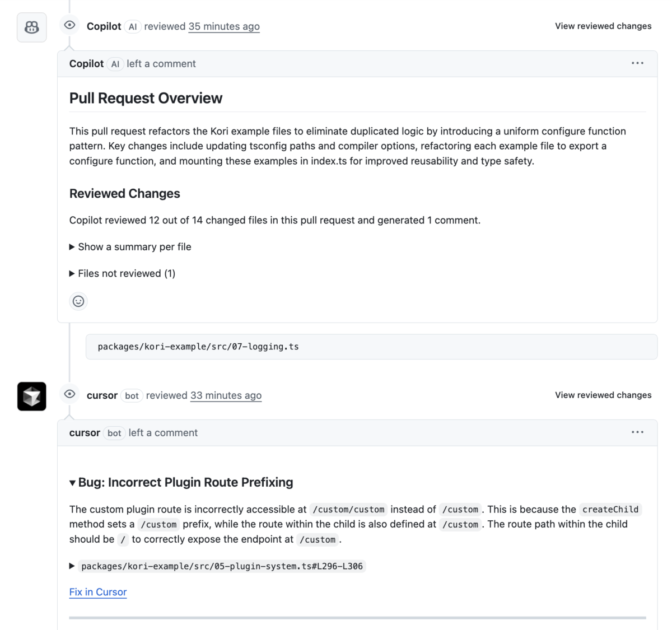
Task: Open the emoji reaction smiley picker
Action: tap(78, 301)
